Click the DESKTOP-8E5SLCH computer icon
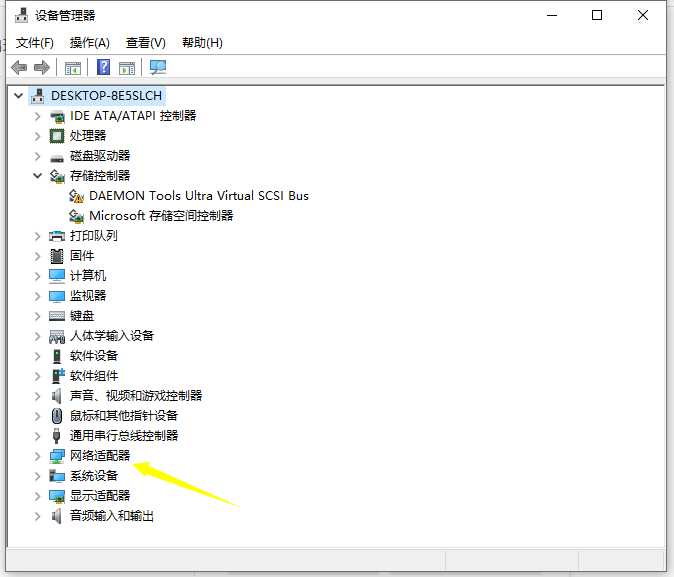 (37, 96)
